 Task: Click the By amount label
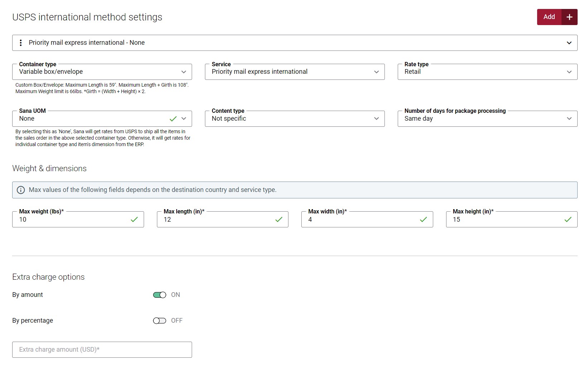coord(28,295)
